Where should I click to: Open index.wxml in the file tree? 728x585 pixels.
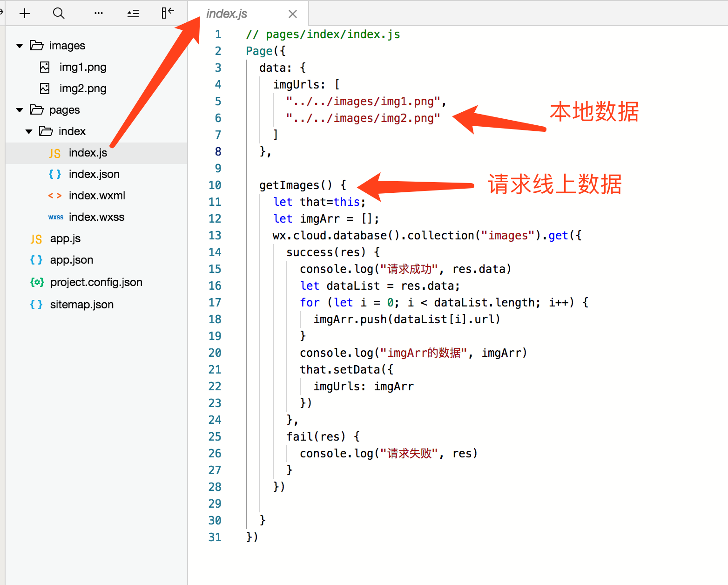pos(97,196)
